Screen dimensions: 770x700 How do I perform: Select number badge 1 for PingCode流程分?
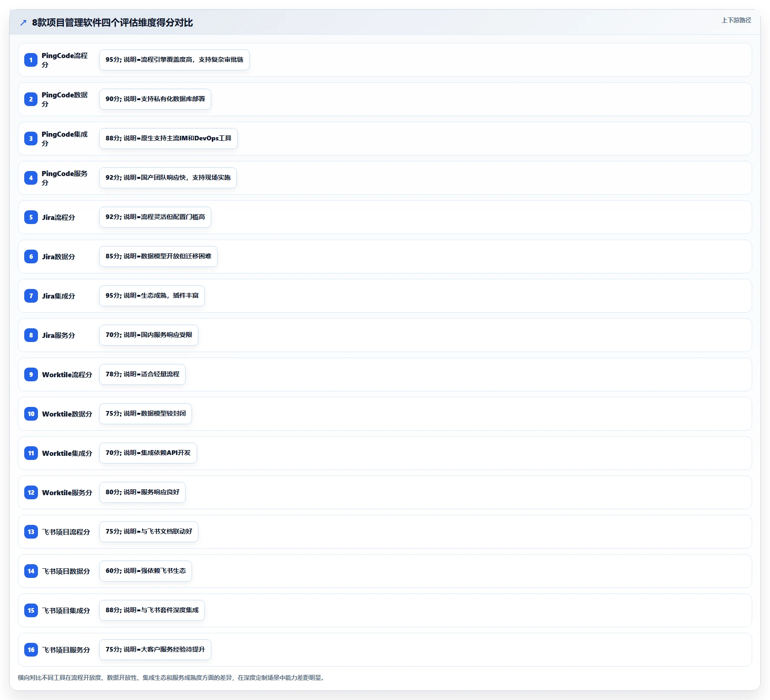pyautogui.click(x=31, y=60)
